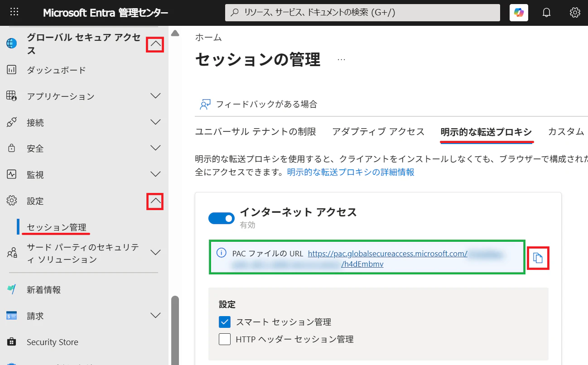
Task: Click フィードバックがある場合 button
Action: point(259,104)
